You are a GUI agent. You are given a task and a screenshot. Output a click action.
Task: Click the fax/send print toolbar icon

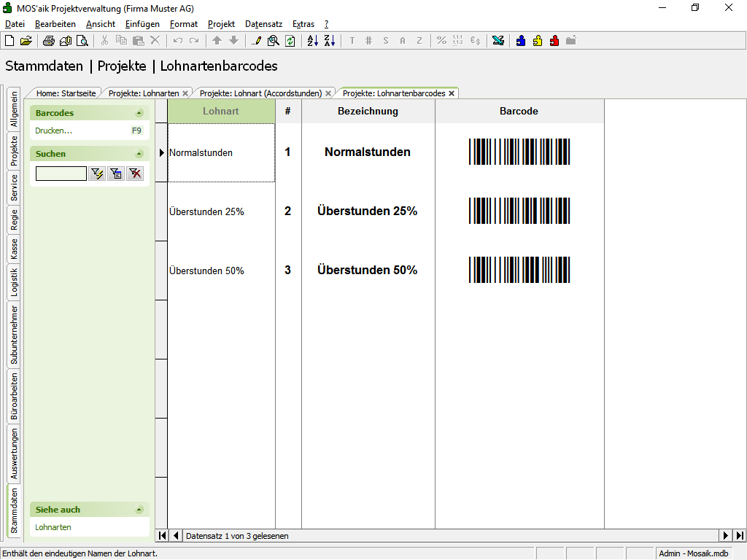66,41
